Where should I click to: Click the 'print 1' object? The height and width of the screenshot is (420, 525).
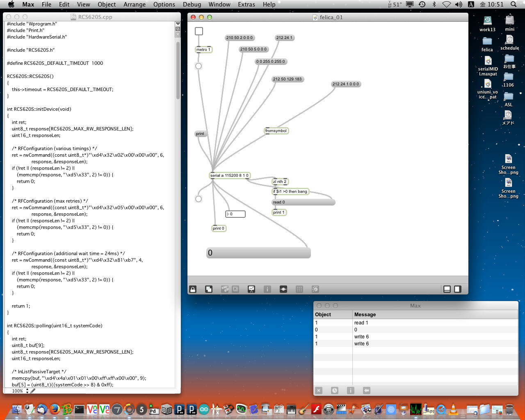[x=279, y=212]
